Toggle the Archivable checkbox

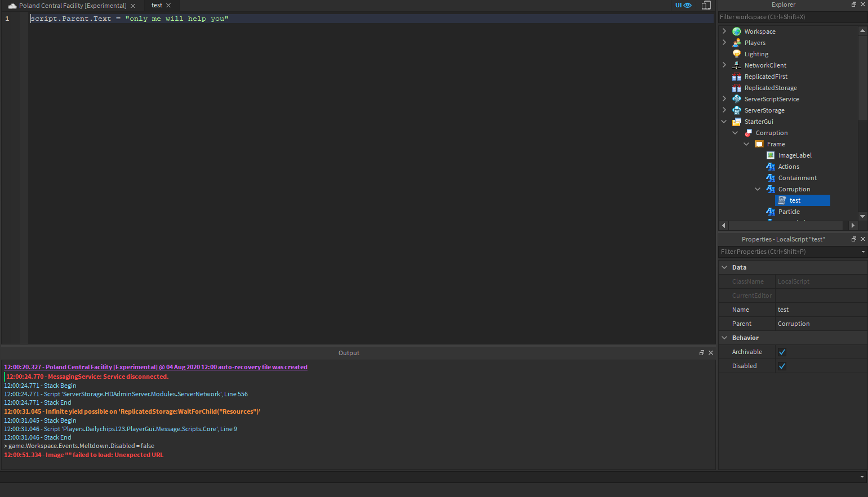782,352
